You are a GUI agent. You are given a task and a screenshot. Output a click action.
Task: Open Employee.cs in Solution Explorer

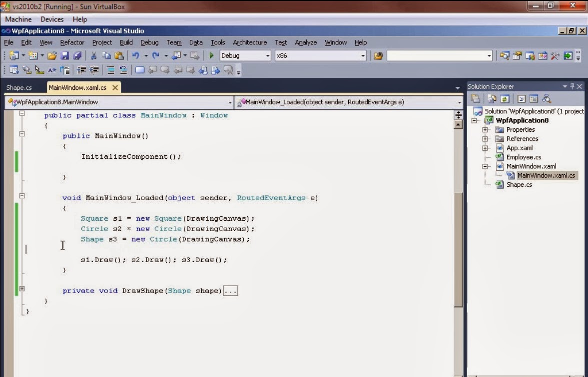click(x=524, y=157)
